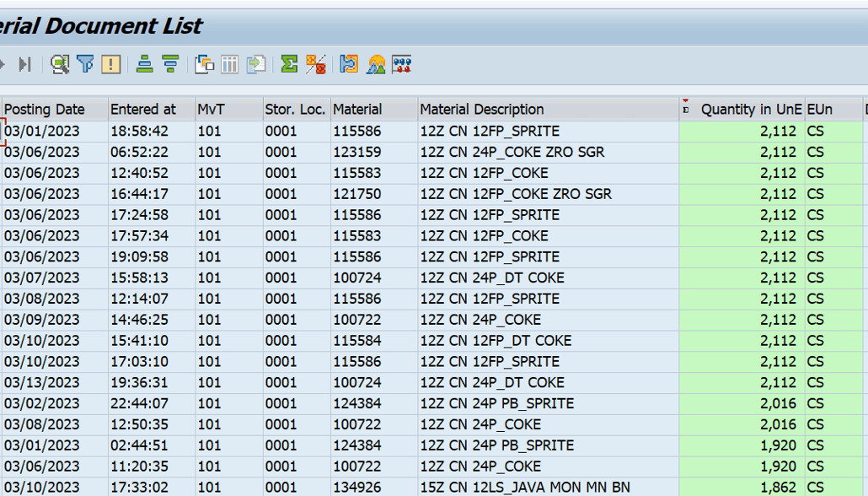Select the MvT column header

click(211, 110)
